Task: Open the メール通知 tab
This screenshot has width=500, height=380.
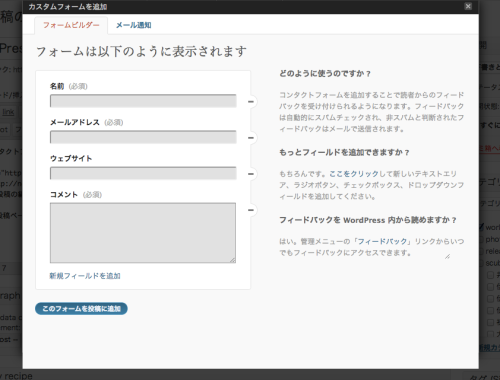Action: pyautogui.click(x=133, y=25)
